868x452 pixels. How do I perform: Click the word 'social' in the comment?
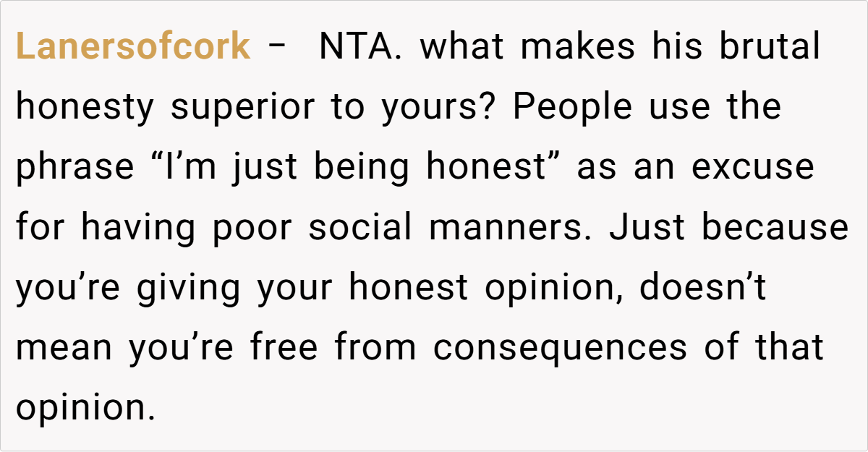coord(360,228)
